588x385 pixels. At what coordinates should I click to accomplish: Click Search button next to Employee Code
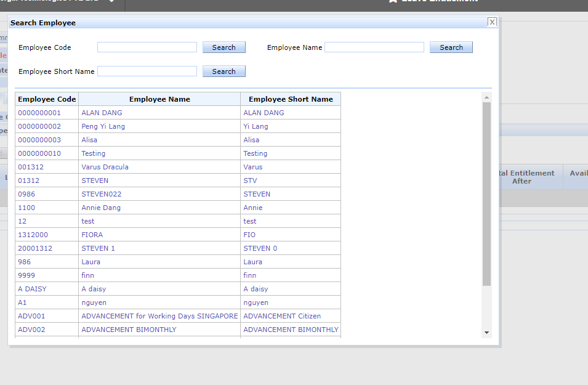(224, 47)
